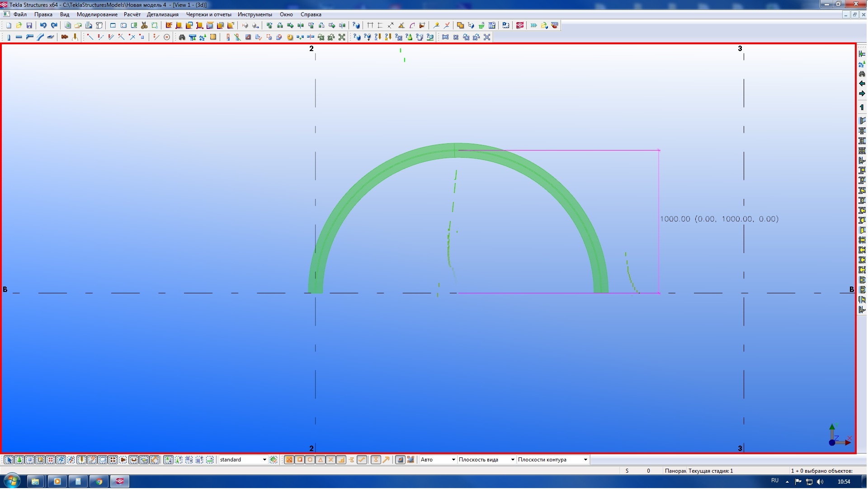Open the standard selection filter dropdown
Image resolution: width=868 pixels, height=489 pixels.
264,460
